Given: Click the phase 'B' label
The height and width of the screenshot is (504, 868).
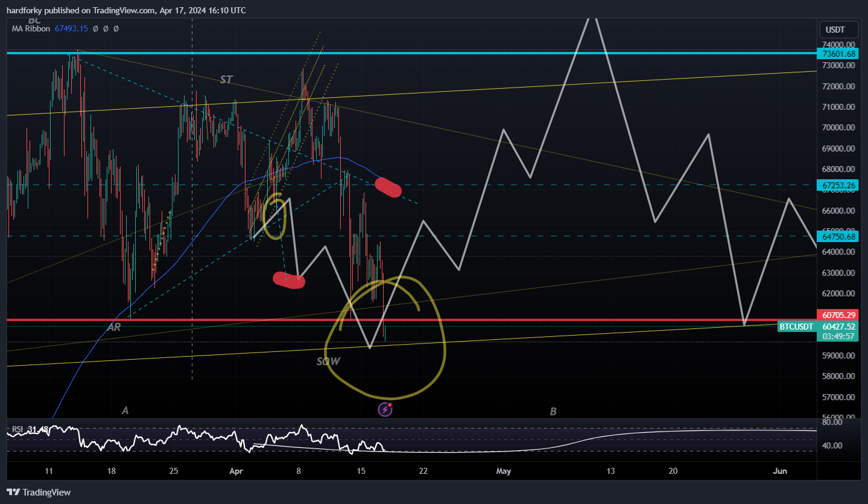Looking at the screenshot, I should [553, 412].
